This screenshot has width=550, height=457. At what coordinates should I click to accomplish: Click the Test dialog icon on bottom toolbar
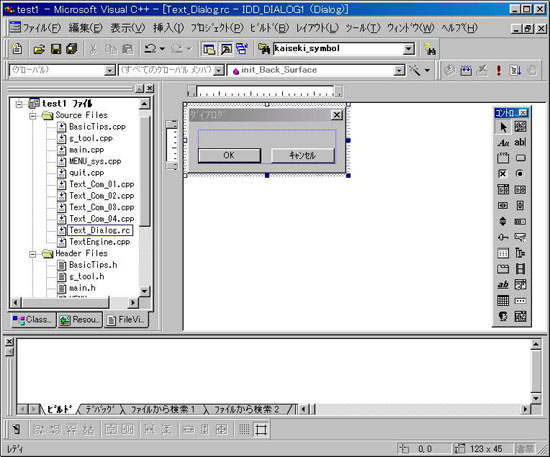pos(16,429)
